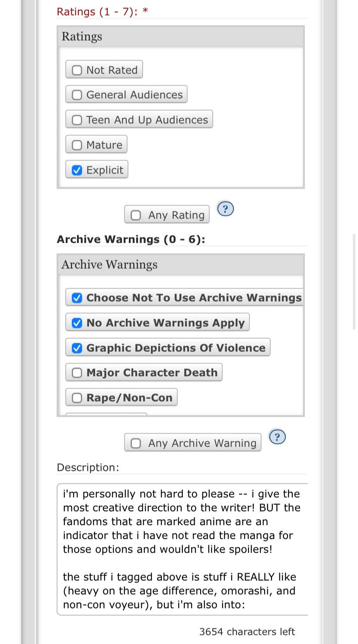Screen dimensions: 358x644
Task: Uncheck Graphic Depictions Of Violence
Action: click(77, 348)
